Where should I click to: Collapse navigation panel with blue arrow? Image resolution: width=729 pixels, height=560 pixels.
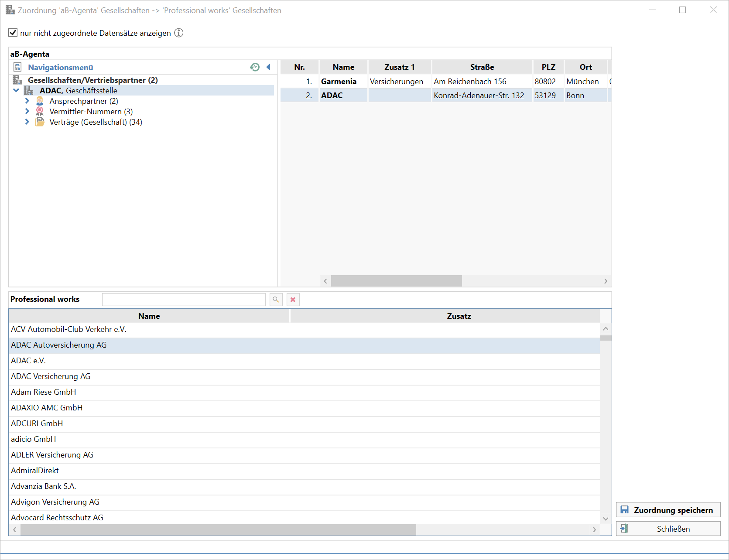tap(268, 67)
